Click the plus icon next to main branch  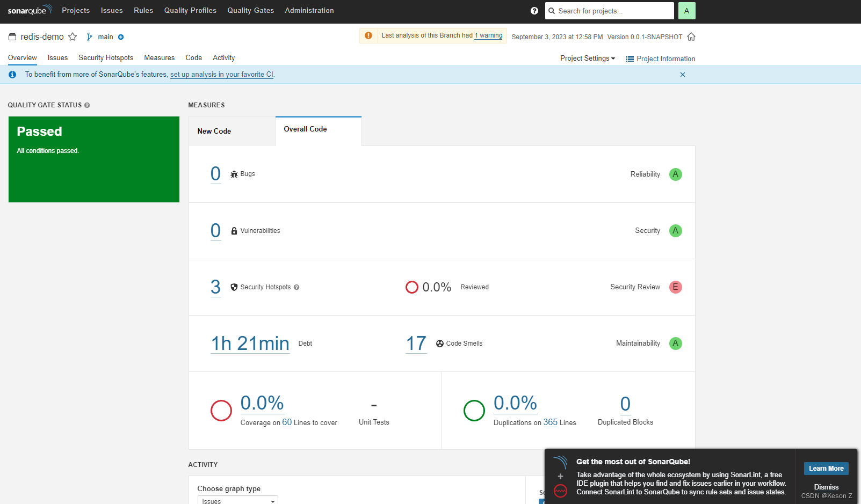tap(121, 37)
